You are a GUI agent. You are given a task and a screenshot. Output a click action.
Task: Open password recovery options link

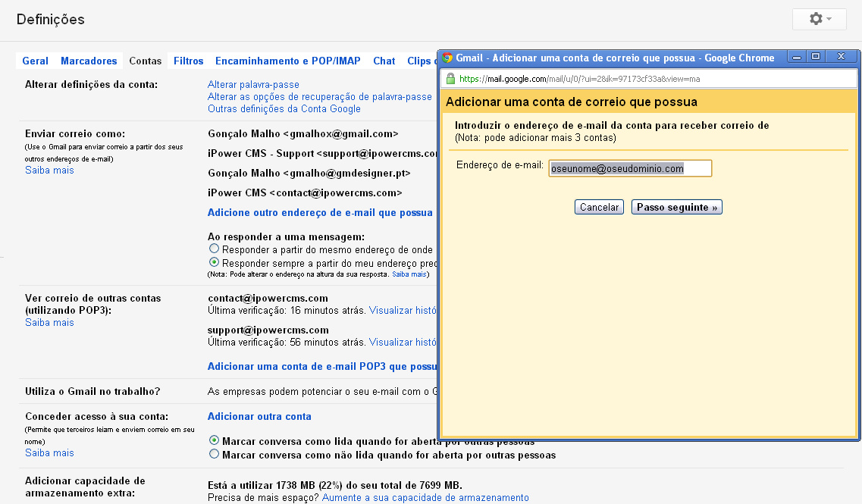coord(319,97)
